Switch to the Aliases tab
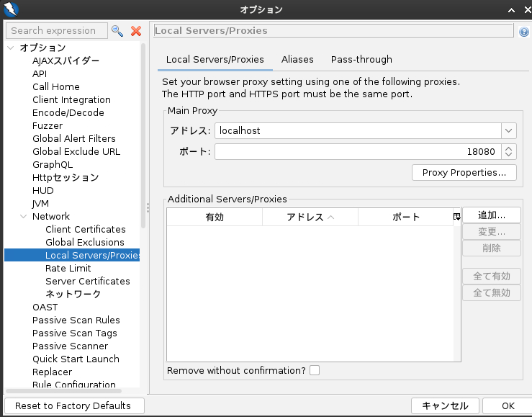 pyautogui.click(x=297, y=60)
